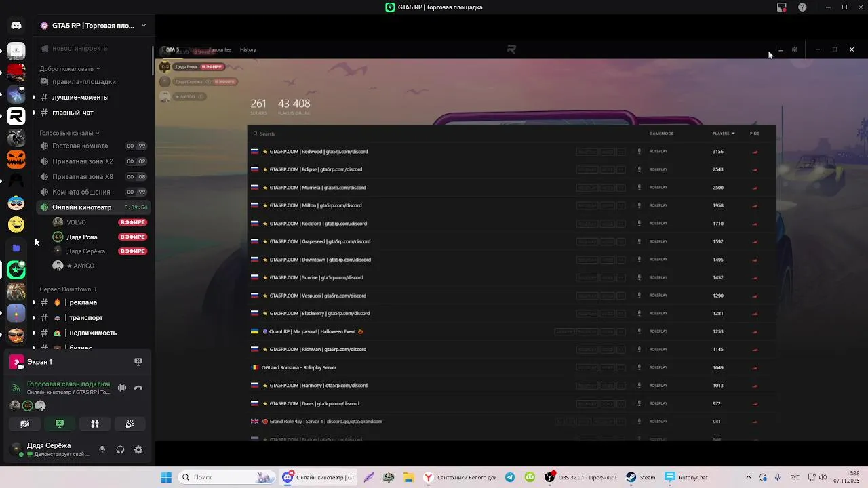Click the RAGE launcher download icon
868x488 pixels.
[x=781, y=49]
